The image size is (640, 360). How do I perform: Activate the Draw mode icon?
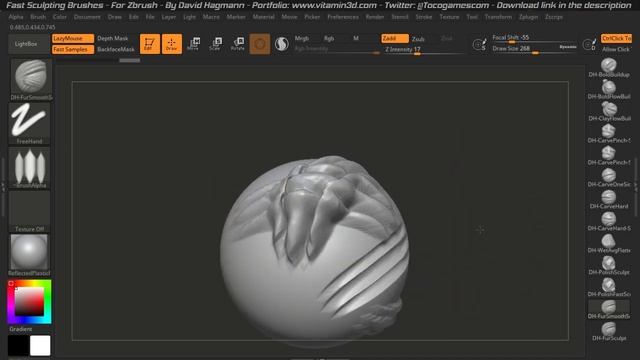click(172, 44)
